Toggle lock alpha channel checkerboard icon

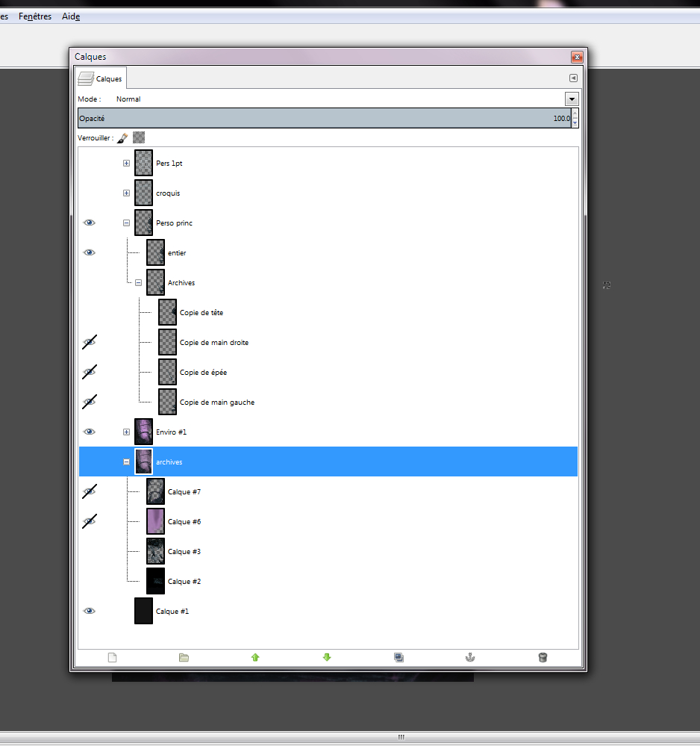click(138, 138)
